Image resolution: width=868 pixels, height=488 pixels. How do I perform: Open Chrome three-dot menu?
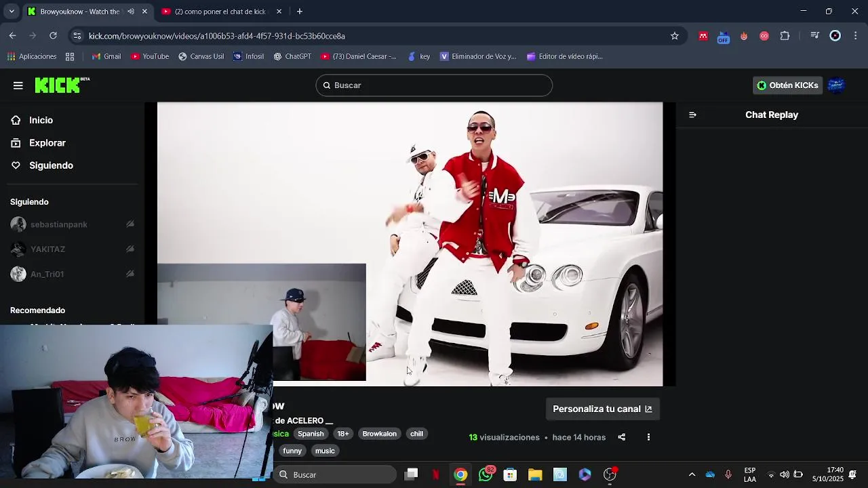856,36
